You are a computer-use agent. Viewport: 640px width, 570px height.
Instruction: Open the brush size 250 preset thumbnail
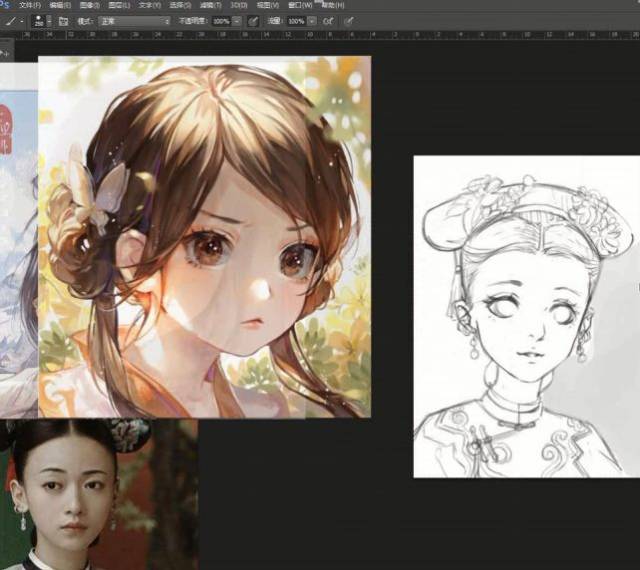coord(39,21)
